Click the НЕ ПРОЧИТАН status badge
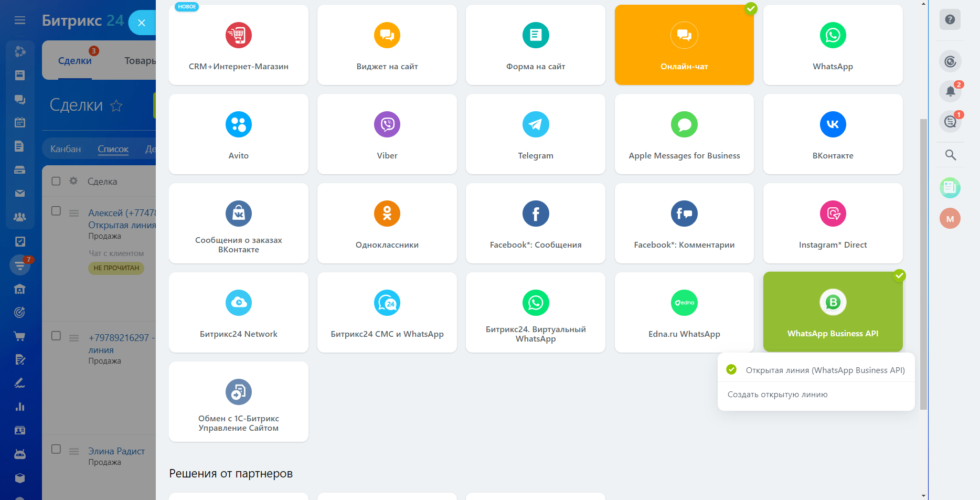The height and width of the screenshot is (500, 980). 116,268
